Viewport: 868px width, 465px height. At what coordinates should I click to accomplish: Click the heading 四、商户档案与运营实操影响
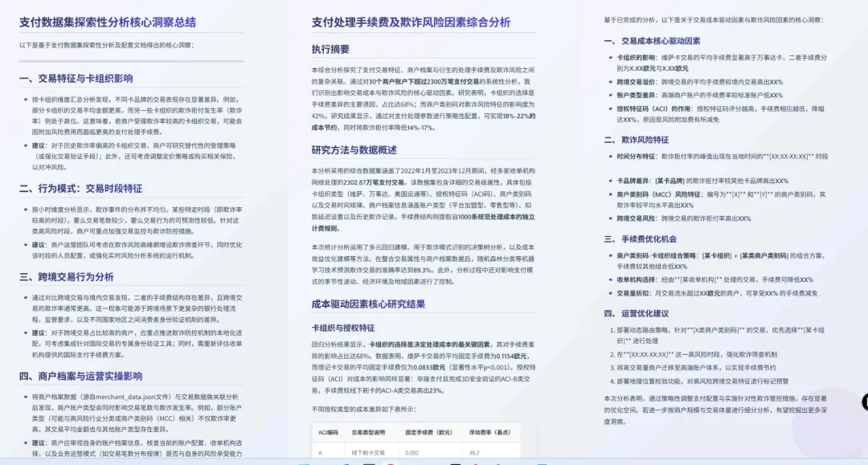(81, 376)
